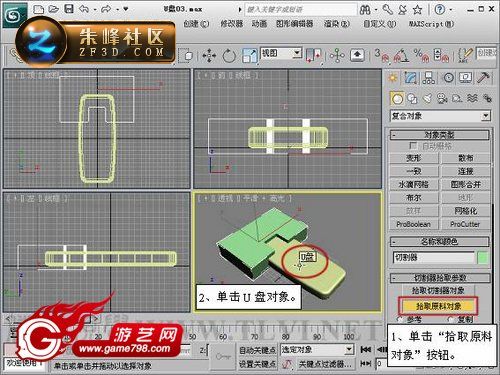Select the Geometry category icon
Image resolution: width=500 pixels, height=375 pixels.
click(x=397, y=98)
